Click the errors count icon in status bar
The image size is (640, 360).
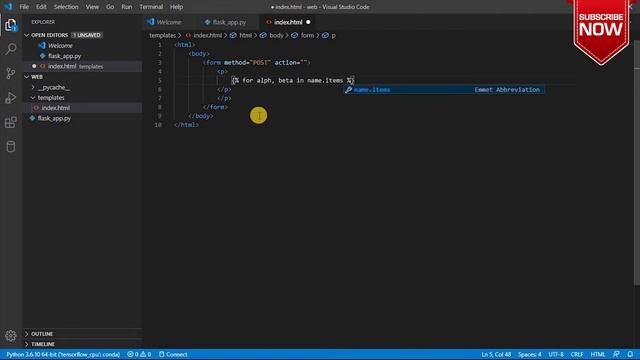(130, 354)
